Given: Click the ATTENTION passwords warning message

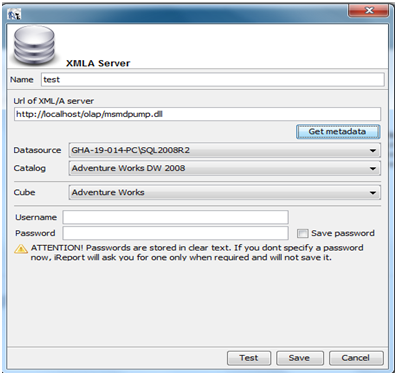Looking at the screenshot, I should tap(197, 253).
